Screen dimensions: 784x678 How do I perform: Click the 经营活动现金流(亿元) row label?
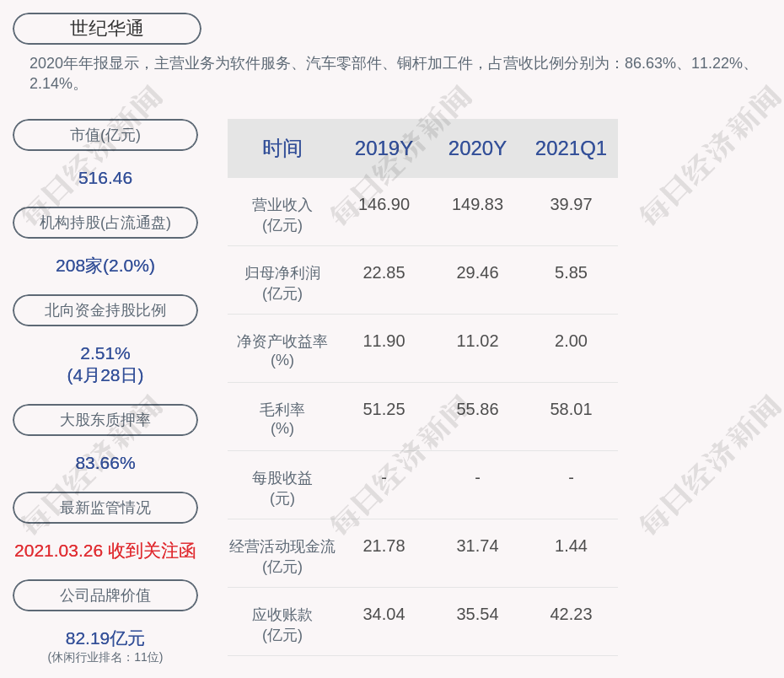[x=282, y=556]
